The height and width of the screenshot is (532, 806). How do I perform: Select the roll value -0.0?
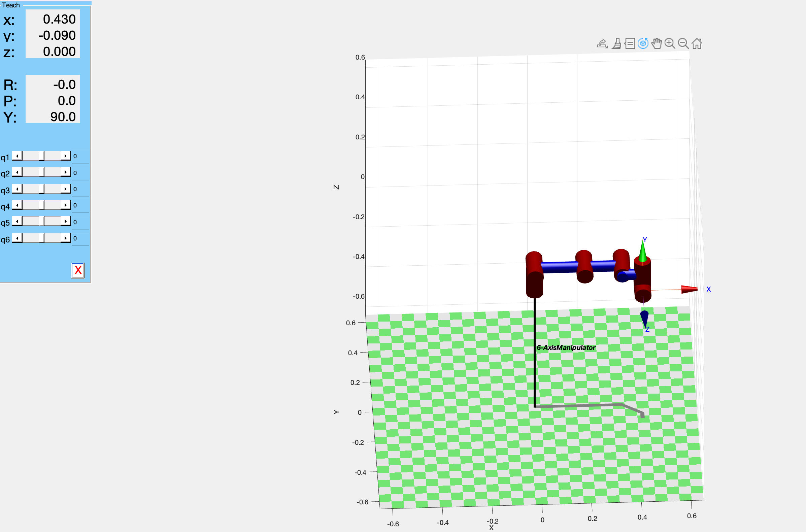point(64,85)
